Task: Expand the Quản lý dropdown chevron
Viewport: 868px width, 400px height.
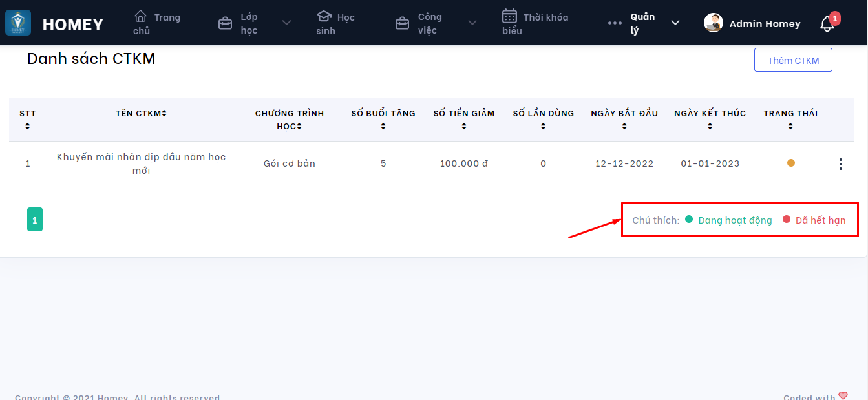Action: [x=675, y=23]
